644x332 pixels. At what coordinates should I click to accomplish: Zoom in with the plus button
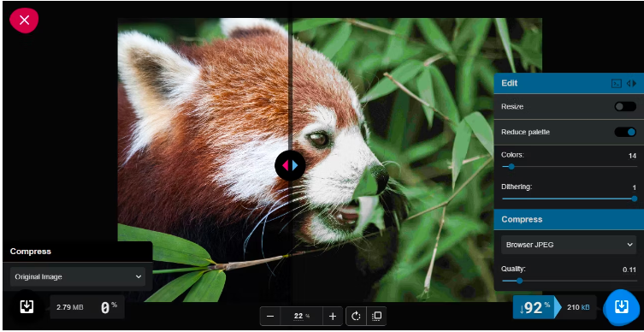tap(333, 316)
